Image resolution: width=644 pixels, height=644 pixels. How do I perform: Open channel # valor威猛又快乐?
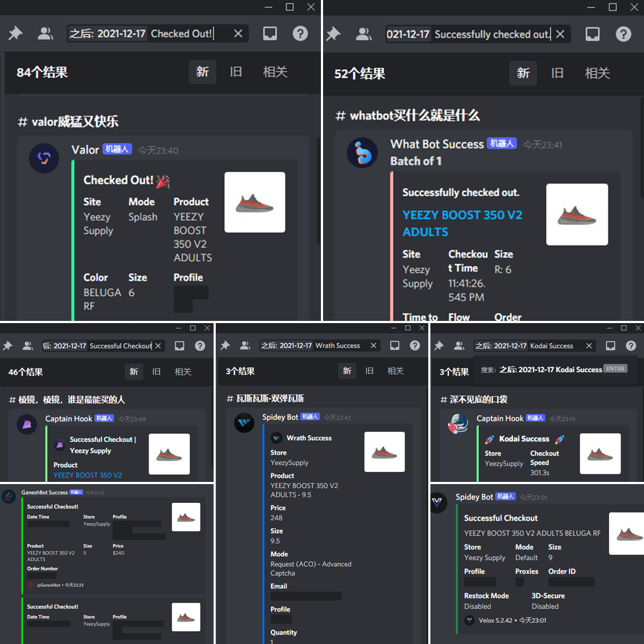pyautogui.click(x=68, y=122)
